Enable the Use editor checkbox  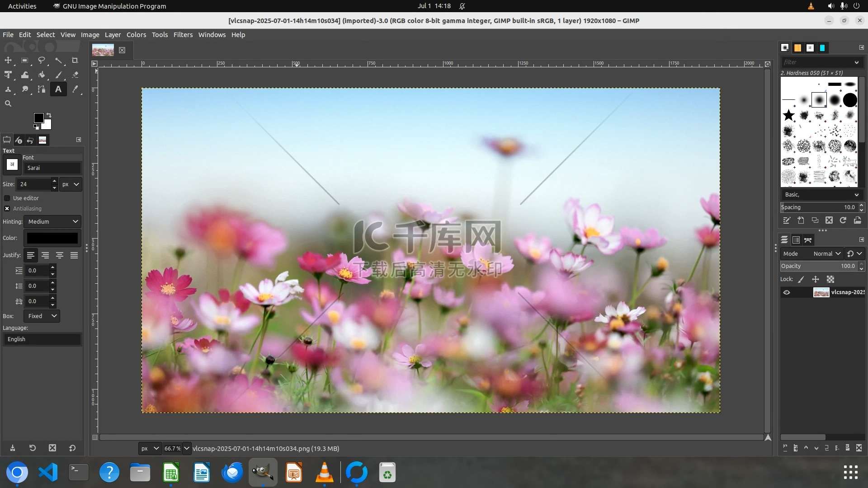(7, 198)
